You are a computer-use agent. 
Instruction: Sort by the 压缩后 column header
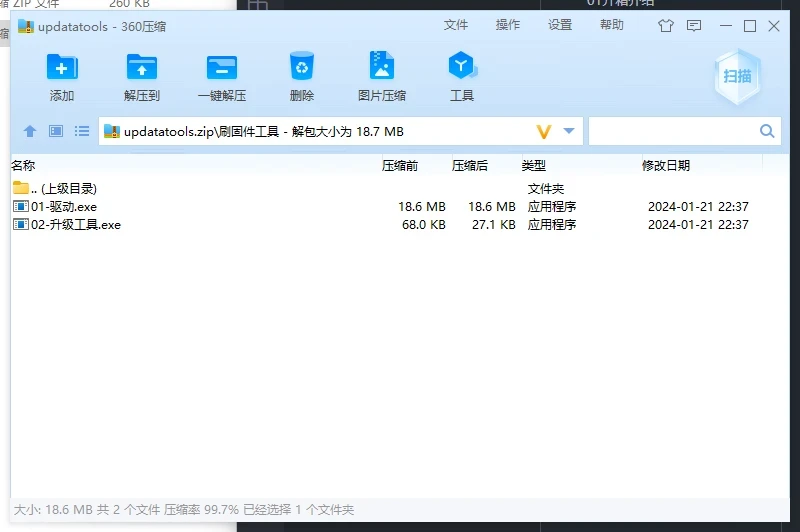(469, 165)
